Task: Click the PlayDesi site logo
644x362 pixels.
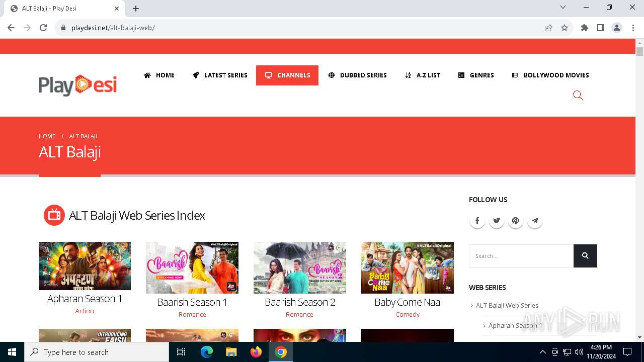Action: [77, 85]
